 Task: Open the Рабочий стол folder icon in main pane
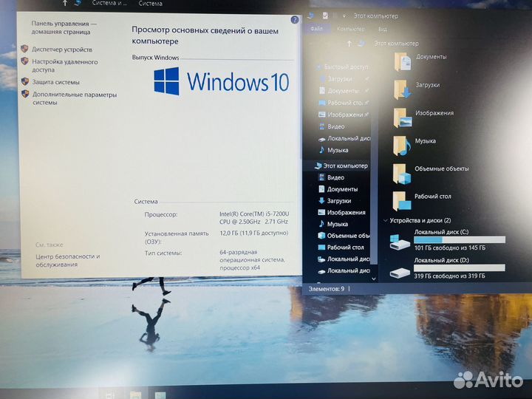point(402,201)
